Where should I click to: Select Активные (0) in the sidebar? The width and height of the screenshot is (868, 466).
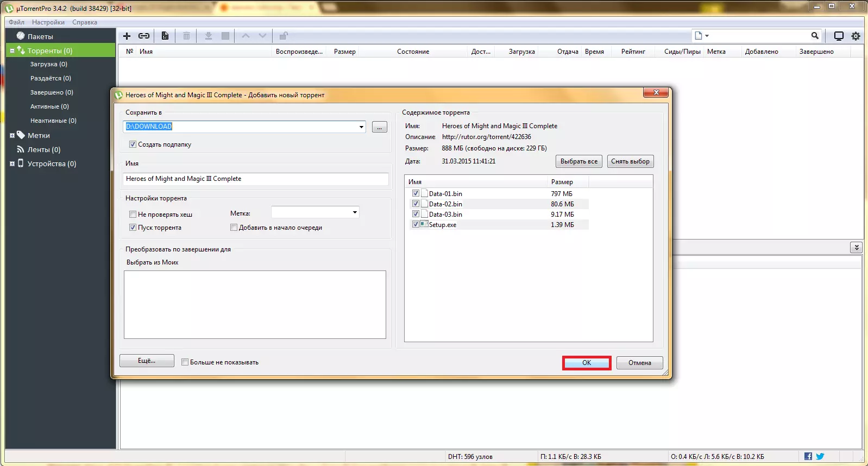tap(49, 106)
